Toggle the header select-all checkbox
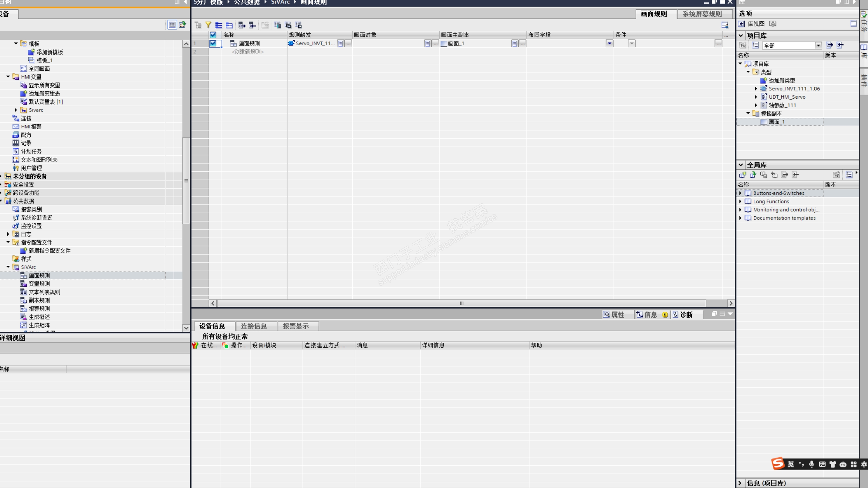The image size is (868, 488). pos(213,35)
